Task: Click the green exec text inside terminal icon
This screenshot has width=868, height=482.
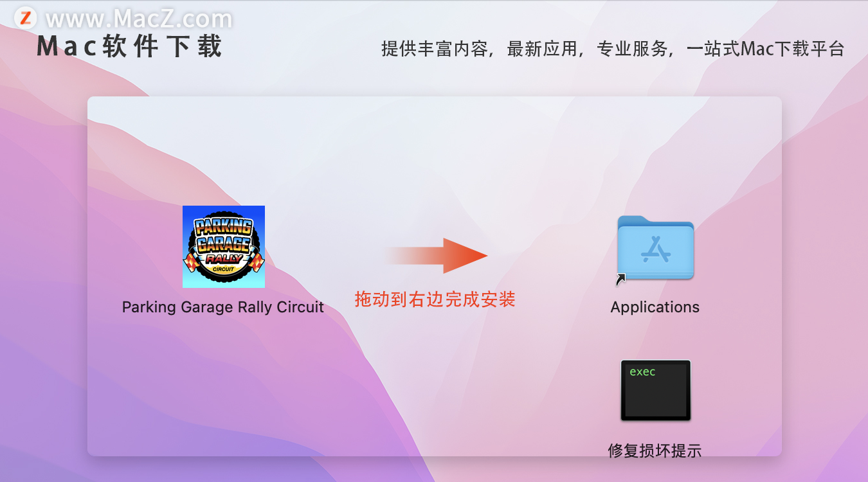Action: (642, 372)
